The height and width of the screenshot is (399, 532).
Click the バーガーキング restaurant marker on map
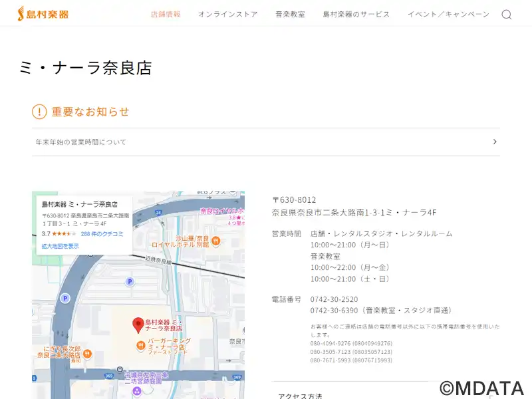pyautogui.click(x=141, y=346)
